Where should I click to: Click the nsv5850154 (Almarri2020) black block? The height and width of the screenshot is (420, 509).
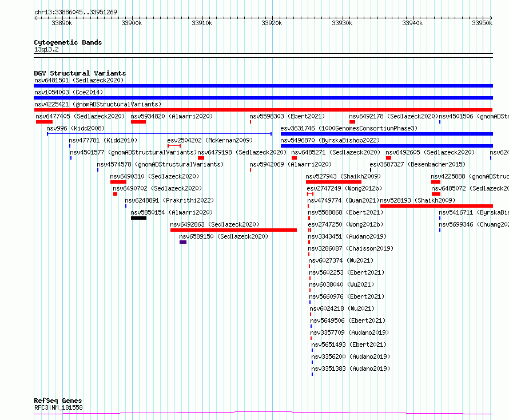tap(138, 218)
